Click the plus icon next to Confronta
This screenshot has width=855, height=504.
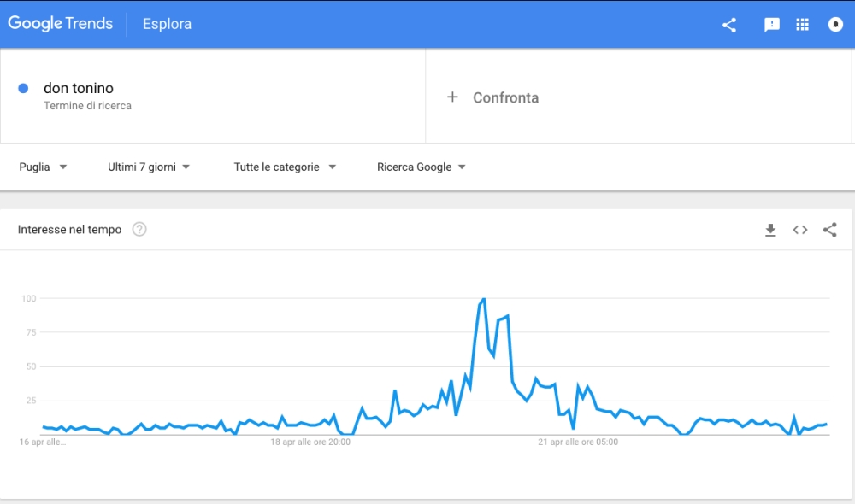(x=452, y=97)
